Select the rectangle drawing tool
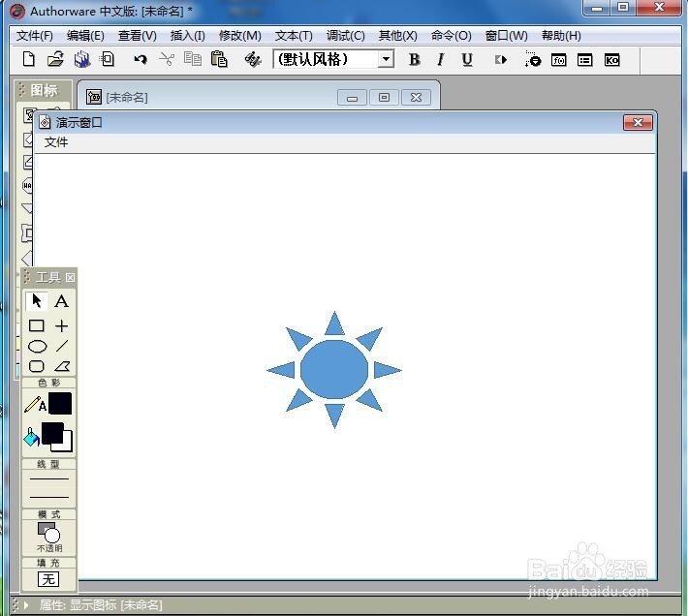Image resolution: width=688 pixels, height=616 pixels. [37, 325]
